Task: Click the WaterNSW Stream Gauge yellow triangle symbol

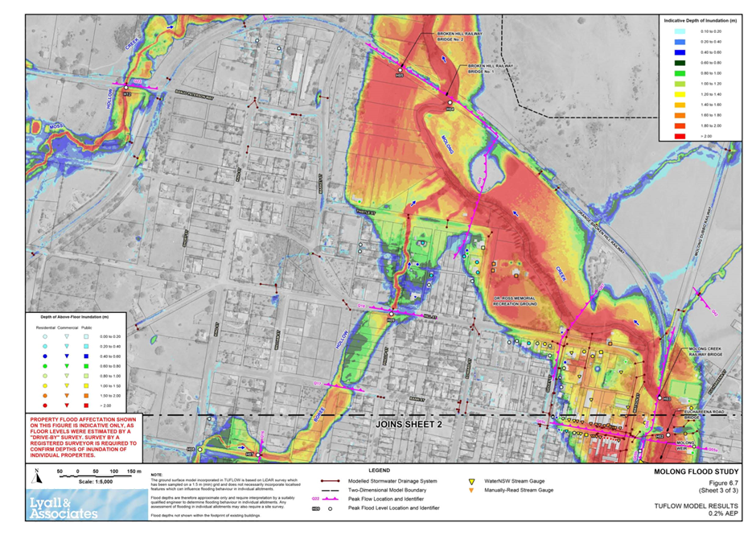Action: 471,481
